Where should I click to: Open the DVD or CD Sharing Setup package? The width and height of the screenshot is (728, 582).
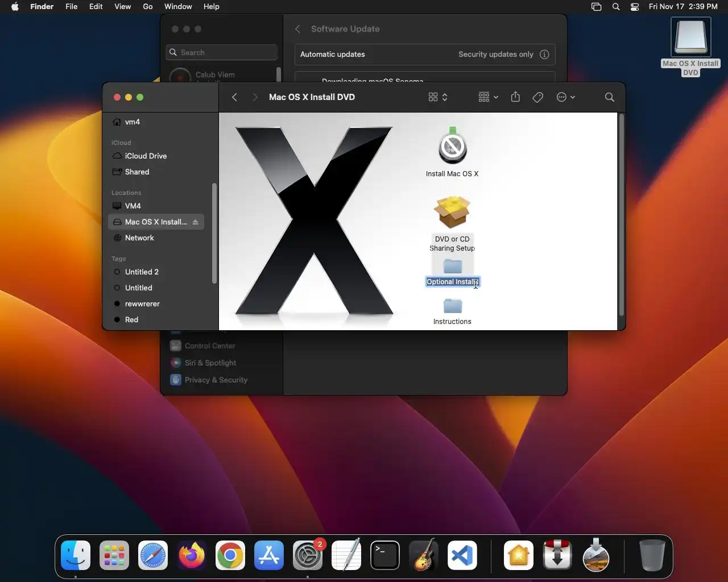click(452, 212)
